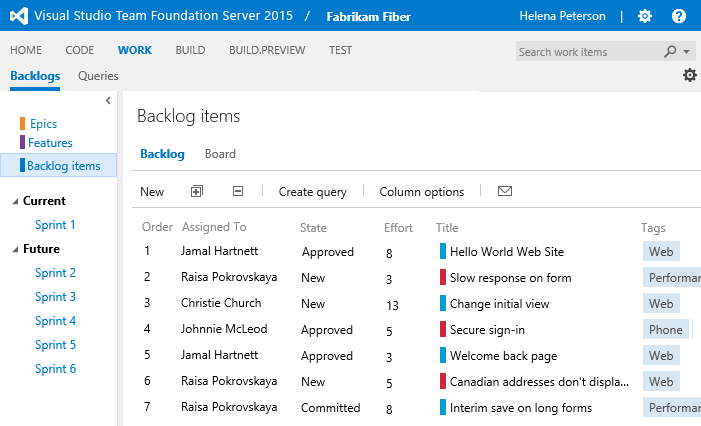Open the CODE hub
The image size is (701, 426).
(x=80, y=50)
